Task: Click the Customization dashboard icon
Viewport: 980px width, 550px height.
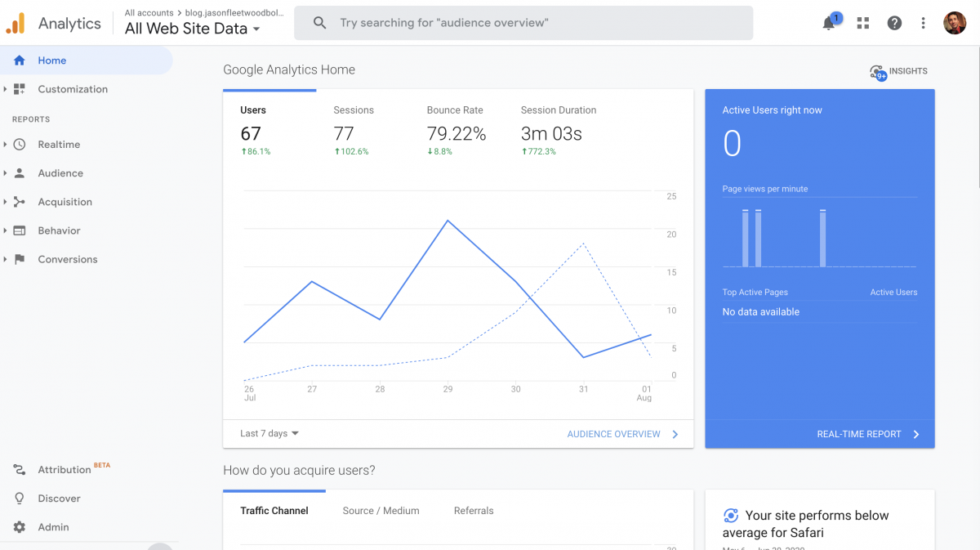Action: pyautogui.click(x=20, y=89)
